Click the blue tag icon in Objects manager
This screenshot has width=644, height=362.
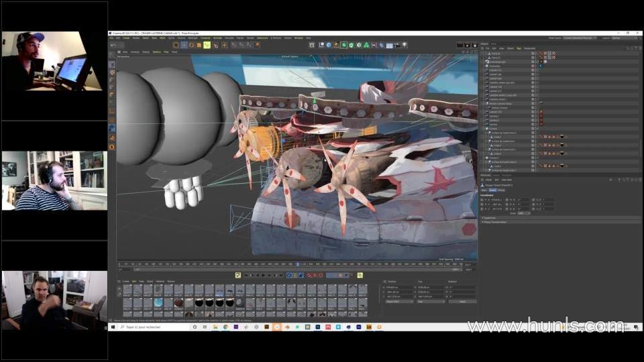(541, 66)
